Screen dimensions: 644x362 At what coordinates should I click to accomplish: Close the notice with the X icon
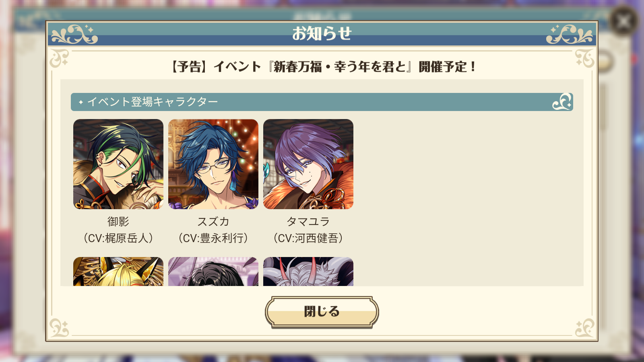[x=623, y=21]
